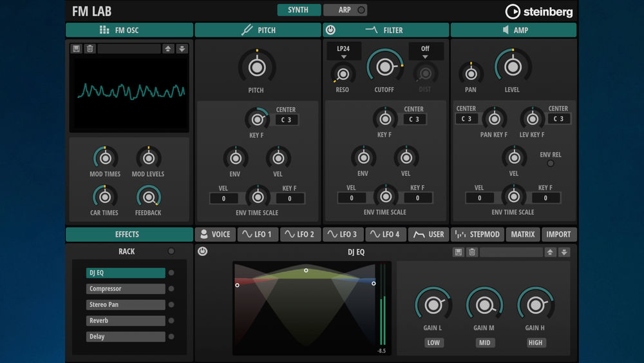
Task: Enable the ENV REL switch in Amp
Action: 551,163
